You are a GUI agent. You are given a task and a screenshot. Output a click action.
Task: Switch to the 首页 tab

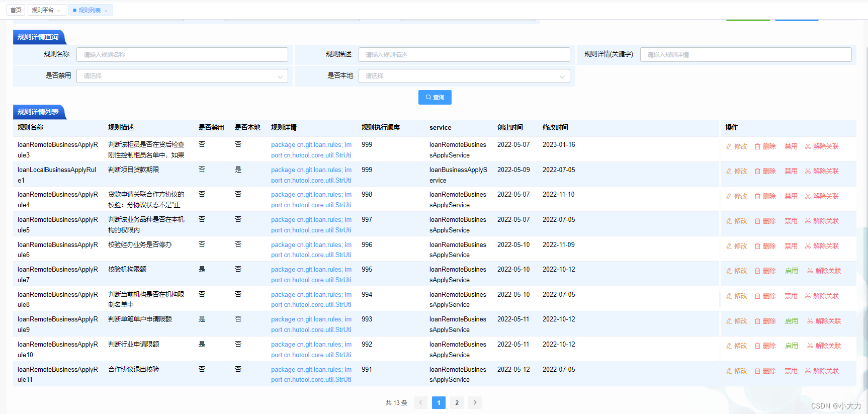point(16,10)
